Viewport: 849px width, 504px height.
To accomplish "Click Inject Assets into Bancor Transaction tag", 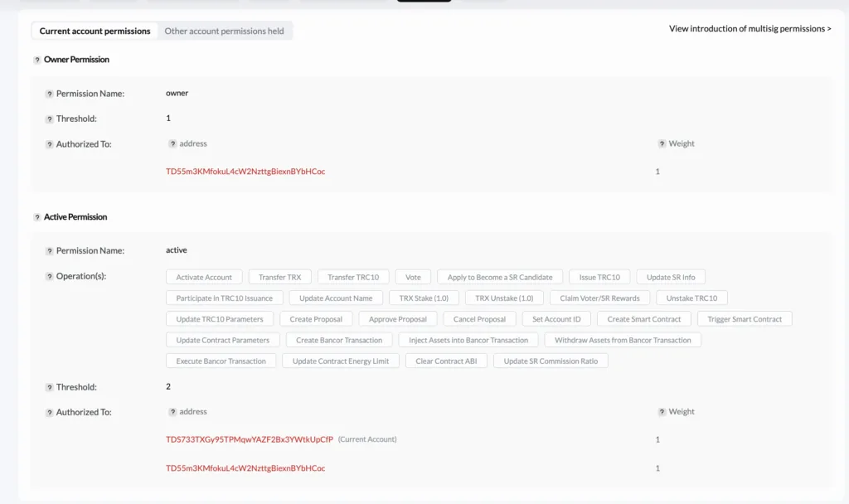I will pos(468,341).
